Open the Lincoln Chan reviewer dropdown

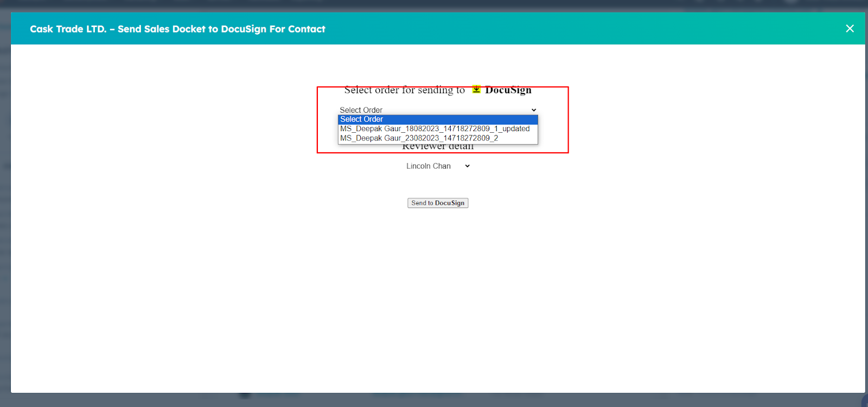pyautogui.click(x=438, y=166)
